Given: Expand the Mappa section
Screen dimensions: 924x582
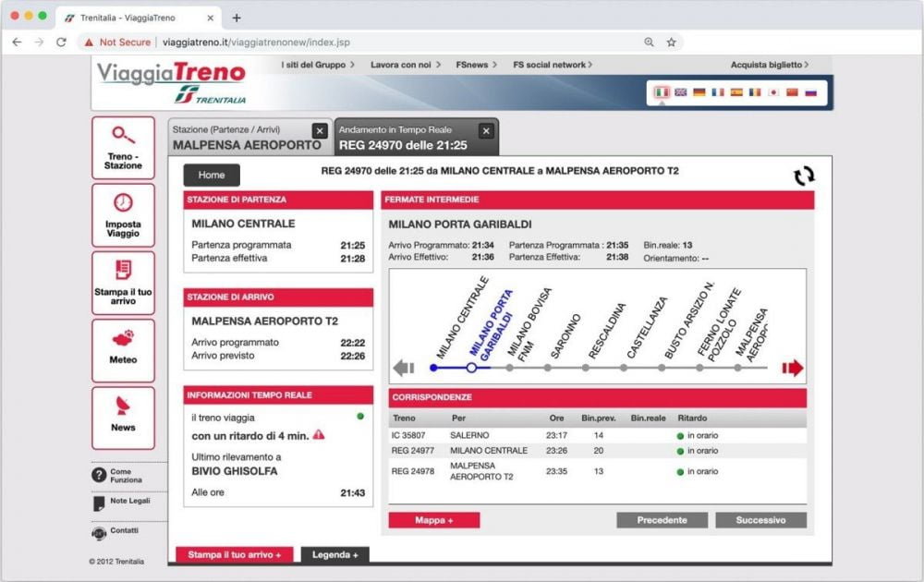Looking at the screenshot, I should point(434,519).
